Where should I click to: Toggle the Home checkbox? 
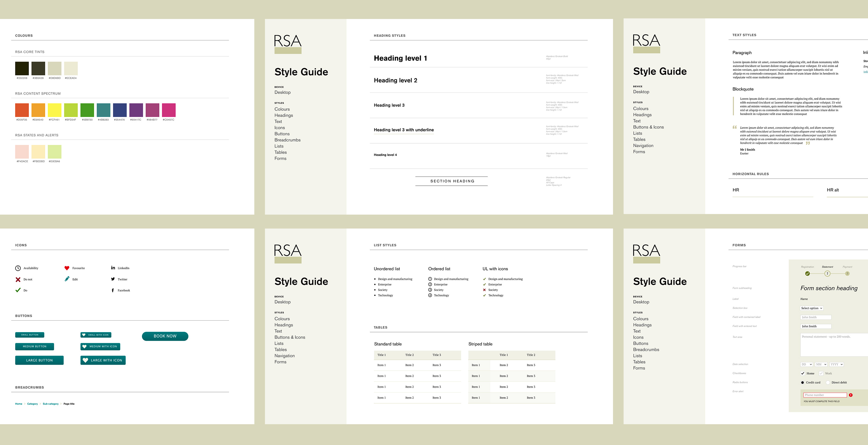click(x=803, y=373)
